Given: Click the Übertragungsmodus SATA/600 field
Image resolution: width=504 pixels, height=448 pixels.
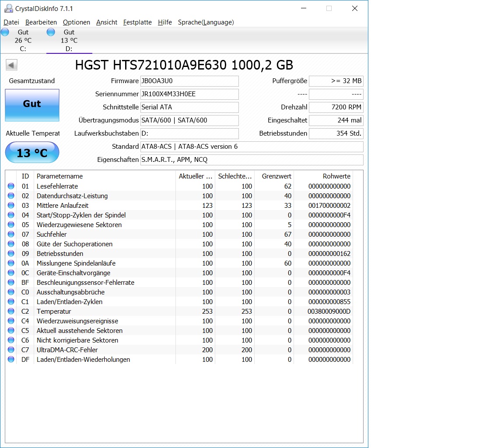Looking at the screenshot, I should 189,120.
